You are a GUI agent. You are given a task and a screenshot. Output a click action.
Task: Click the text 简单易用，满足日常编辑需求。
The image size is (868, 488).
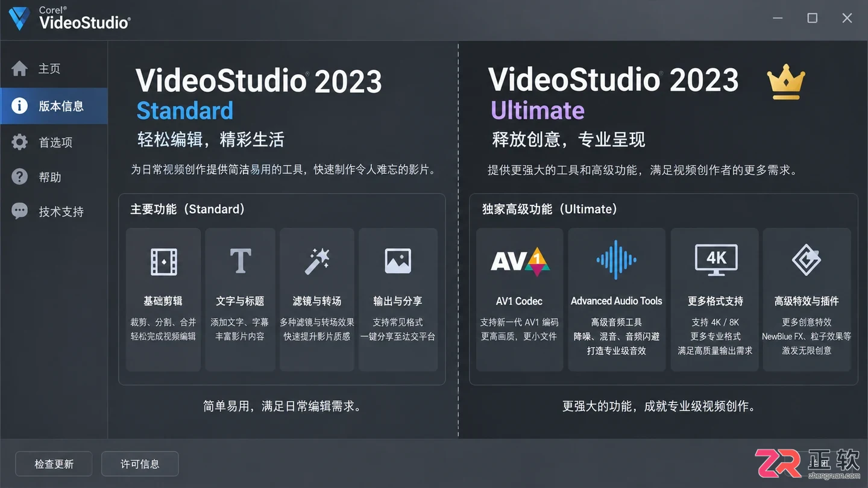282,406
